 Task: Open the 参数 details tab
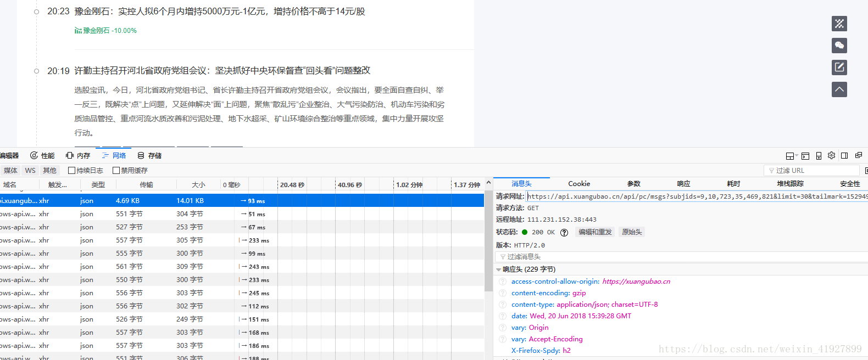[634, 184]
